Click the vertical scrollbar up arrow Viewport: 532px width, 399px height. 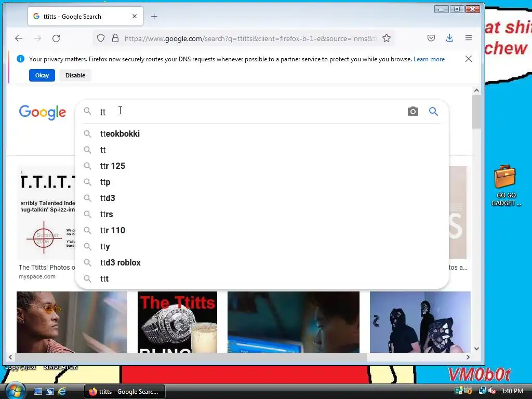coord(476,90)
